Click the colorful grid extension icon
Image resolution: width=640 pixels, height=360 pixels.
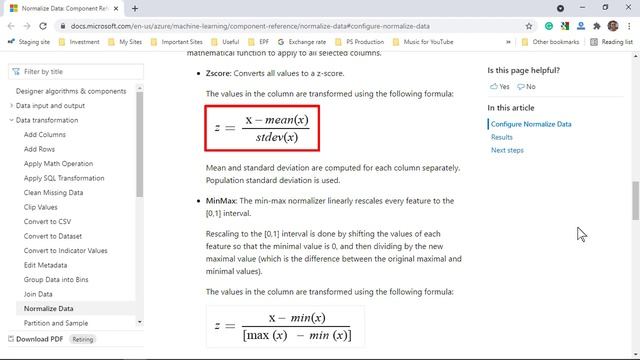(x=565, y=26)
